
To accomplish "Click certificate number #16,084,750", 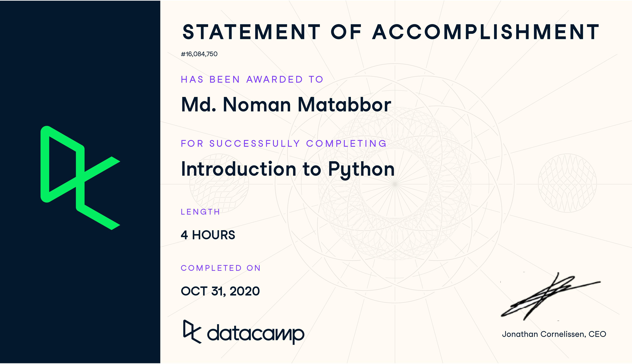I will point(199,54).
